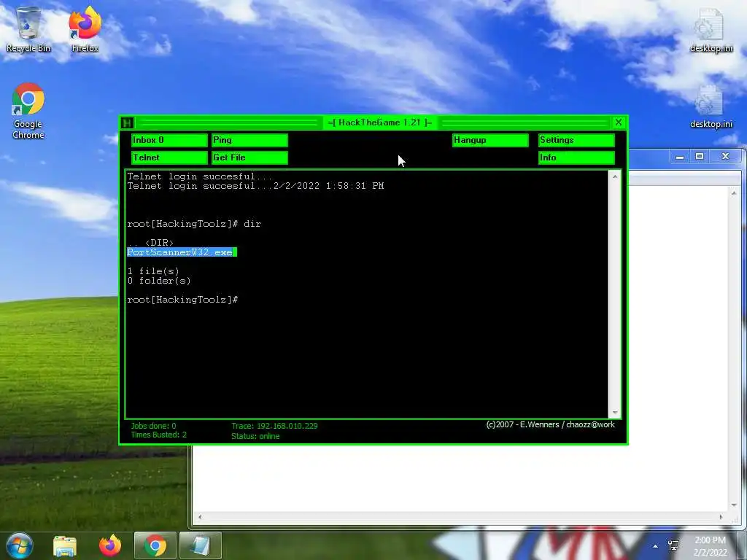Click the '.. <DIR>' parent directory entry

point(150,243)
